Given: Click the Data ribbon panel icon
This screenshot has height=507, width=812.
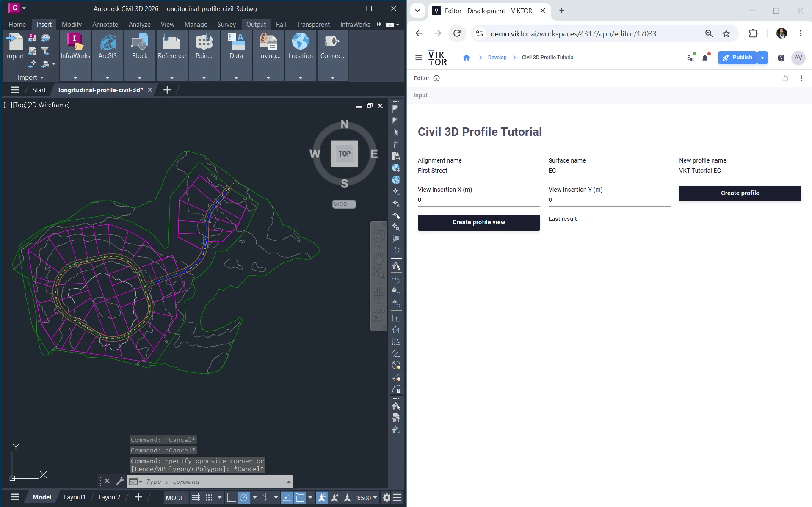Looking at the screenshot, I should pos(236,42).
